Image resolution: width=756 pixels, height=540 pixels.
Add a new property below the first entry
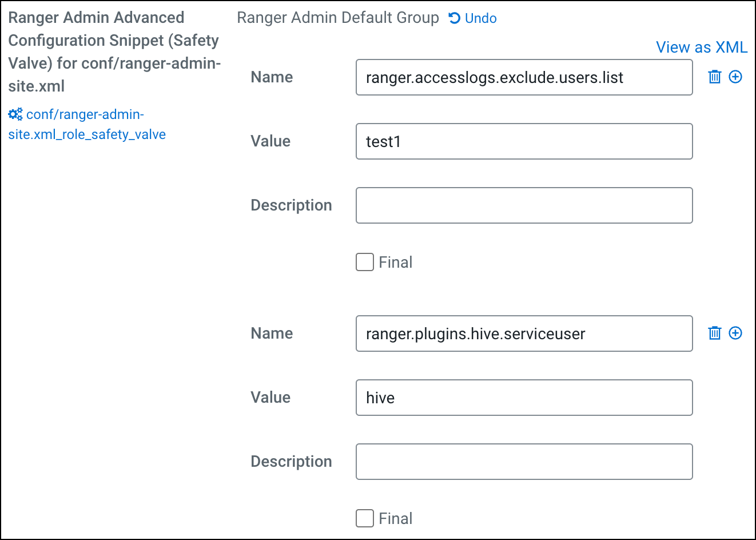[736, 77]
